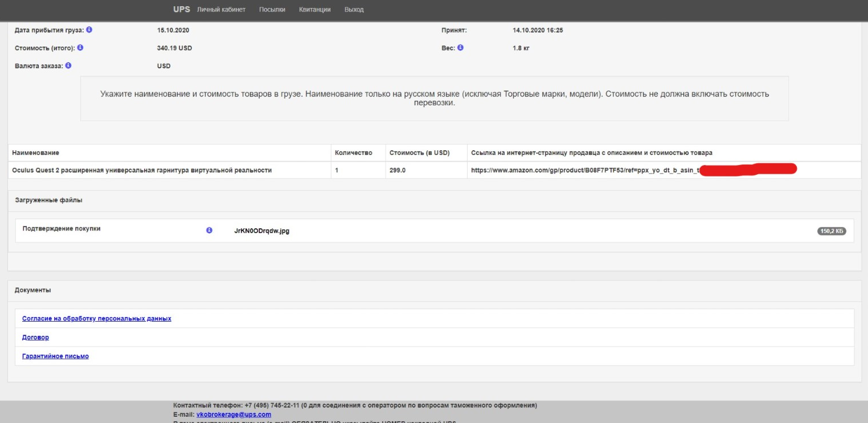
Task: Open Согласие на обработку персональных данных document
Action: [x=97, y=319]
